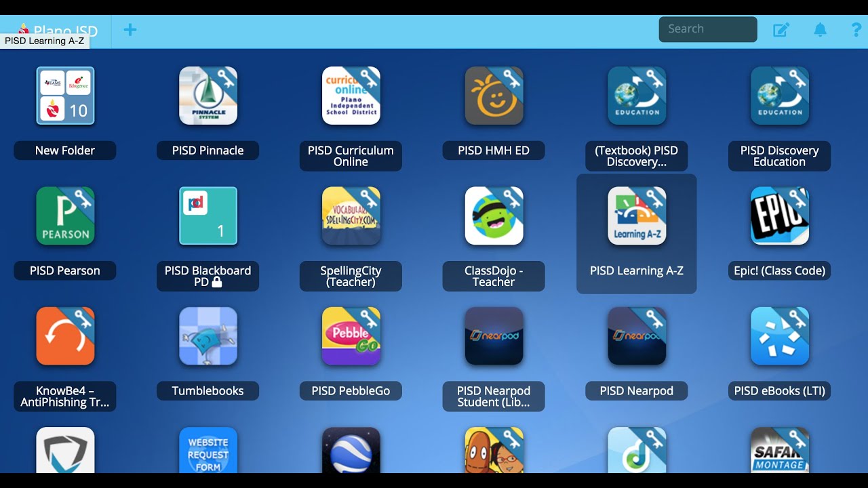Open the gray shield app icon
The image size is (868, 488).
pyautogui.click(x=65, y=450)
